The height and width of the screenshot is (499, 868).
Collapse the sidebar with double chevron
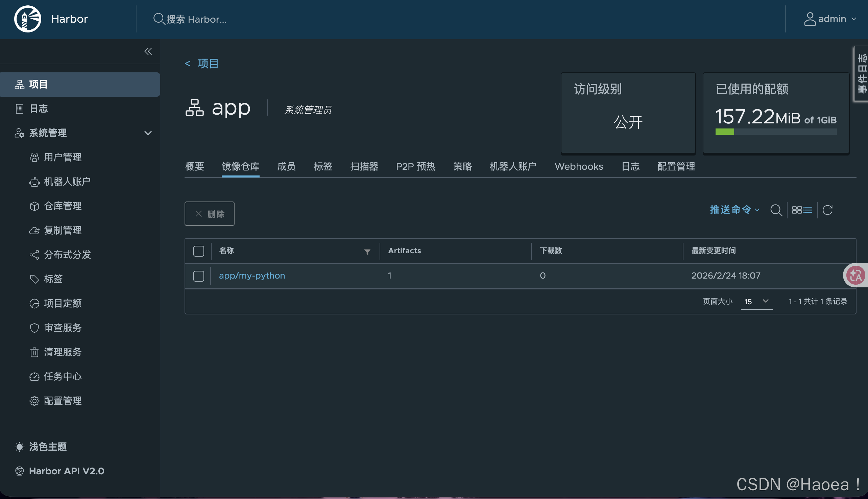(148, 51)
